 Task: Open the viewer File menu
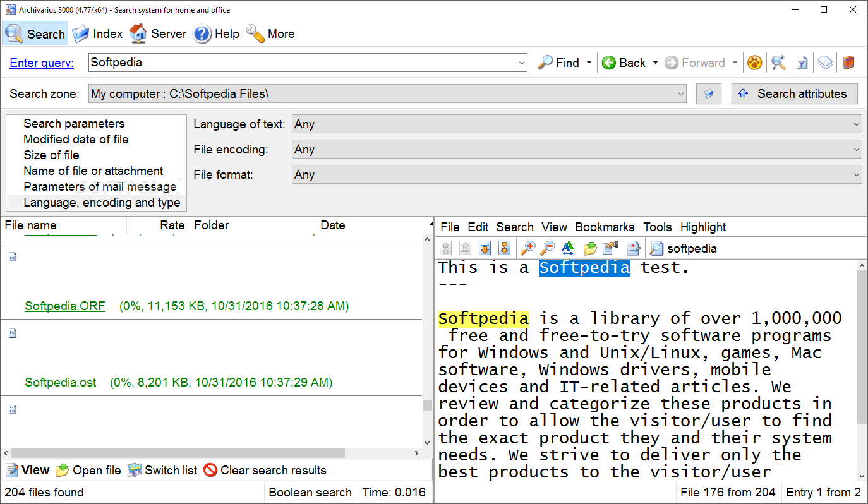(450, 227)
